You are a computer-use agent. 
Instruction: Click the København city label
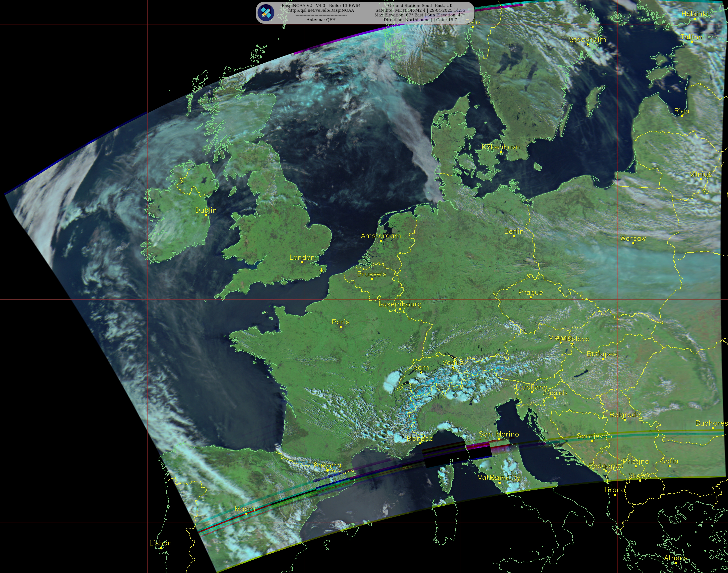[x=501, y=147]
